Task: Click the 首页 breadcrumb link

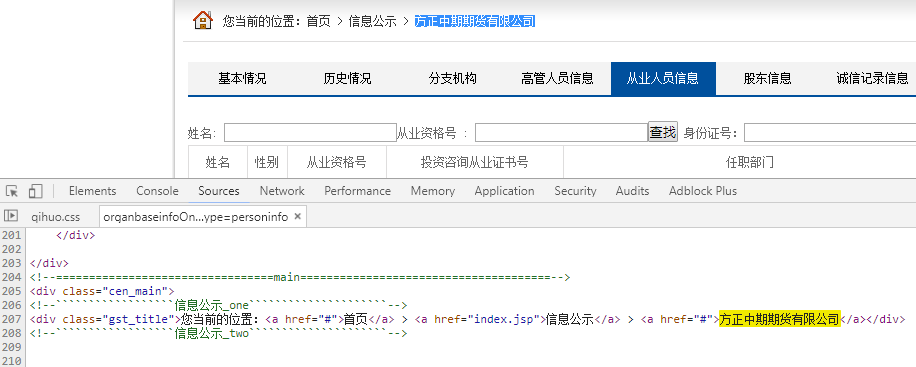Action: (x=318, y=22)
